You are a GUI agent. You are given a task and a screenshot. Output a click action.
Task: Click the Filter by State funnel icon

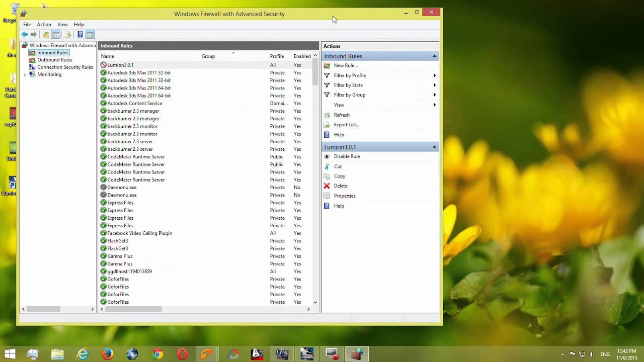(327, 85)
